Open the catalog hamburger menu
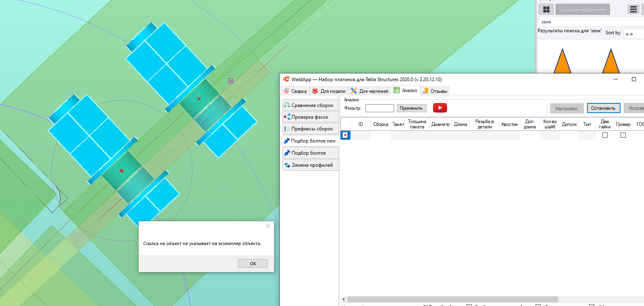Viewport: 644px width, 306px height. pos(633,9)
